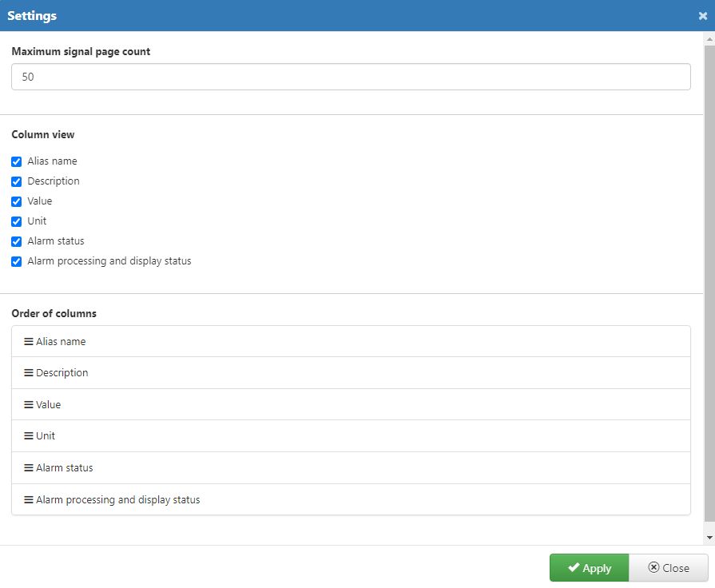This screenshot has height=588, width=715.
Task: Toggle the Value column checkbox
Action: (x=17, y=201)
